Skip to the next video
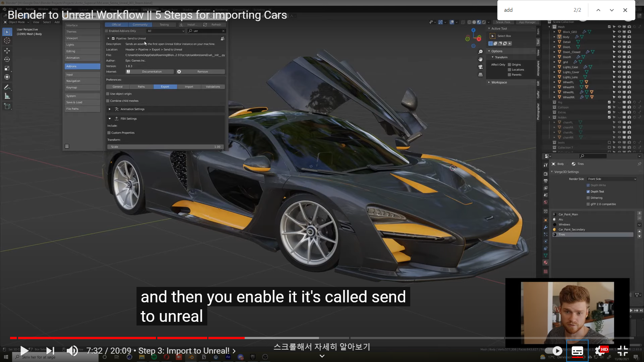This screenshot has height=362, width=644. tap(50, 351)
